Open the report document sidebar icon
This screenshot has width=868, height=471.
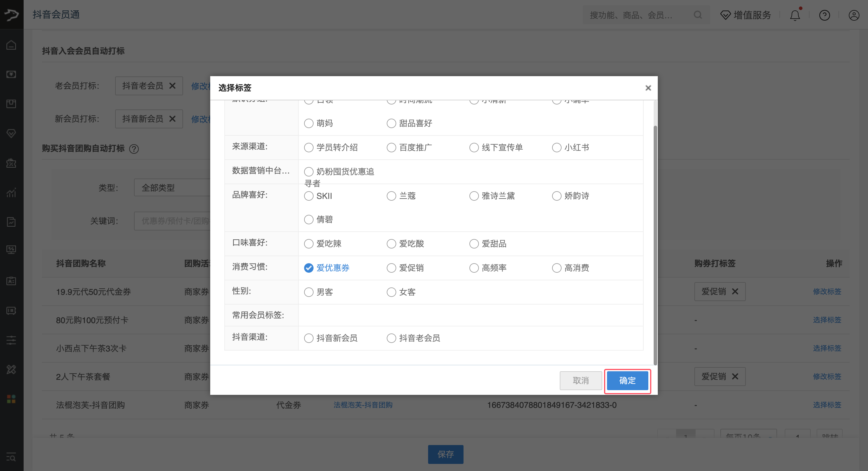[11, 222]
